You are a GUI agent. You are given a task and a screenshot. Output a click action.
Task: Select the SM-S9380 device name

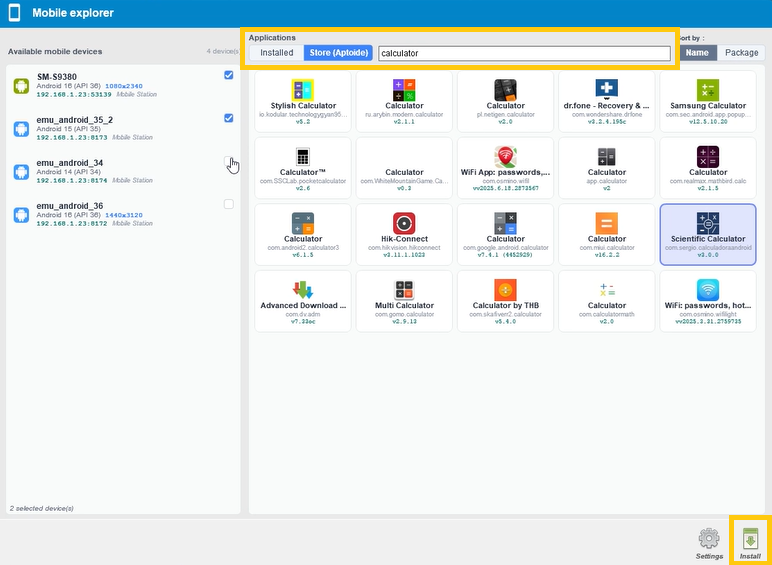pyautogui.click(x=57, y=77)
